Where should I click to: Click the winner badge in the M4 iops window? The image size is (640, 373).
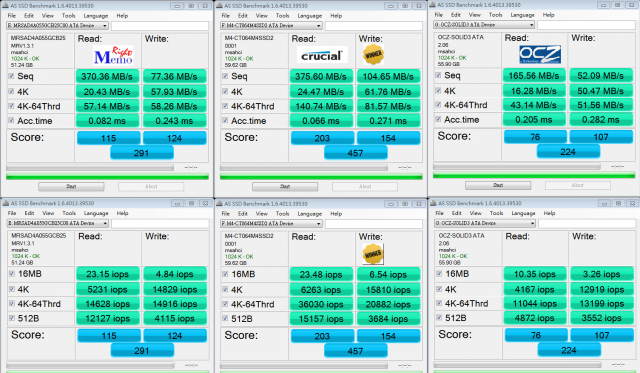point(373,254)
